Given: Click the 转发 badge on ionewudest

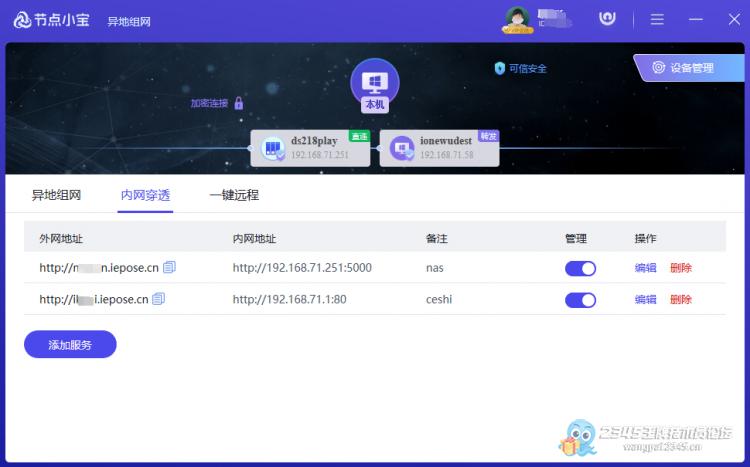Looking at the screenshot, I should click(488, 136).
